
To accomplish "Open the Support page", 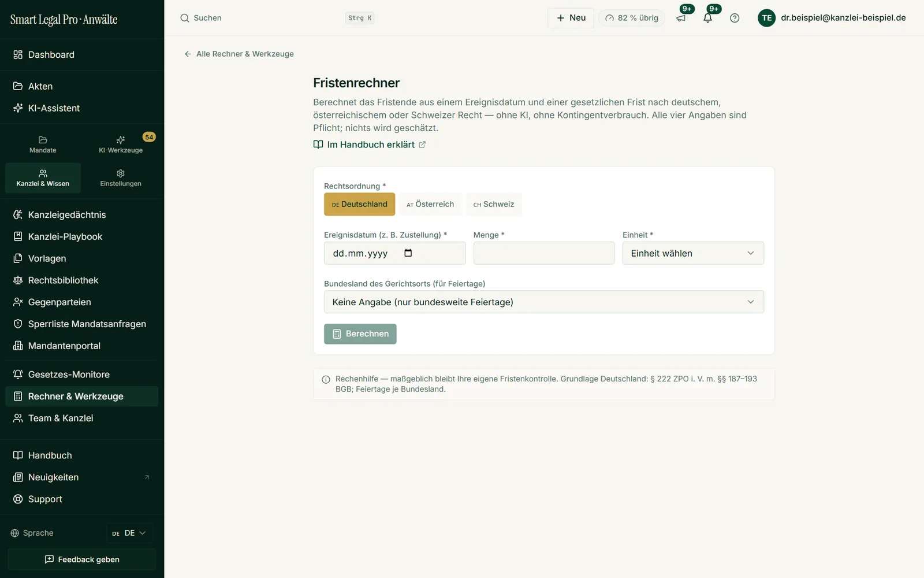I will click(x=82, y=499).
